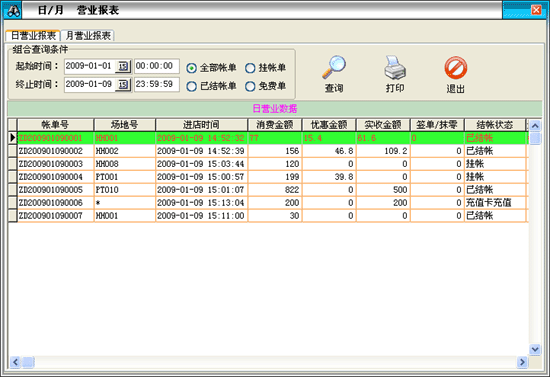Switch to the 日营业报表 tab
Screen dimensions: 550x377
(x=33, y=35)
